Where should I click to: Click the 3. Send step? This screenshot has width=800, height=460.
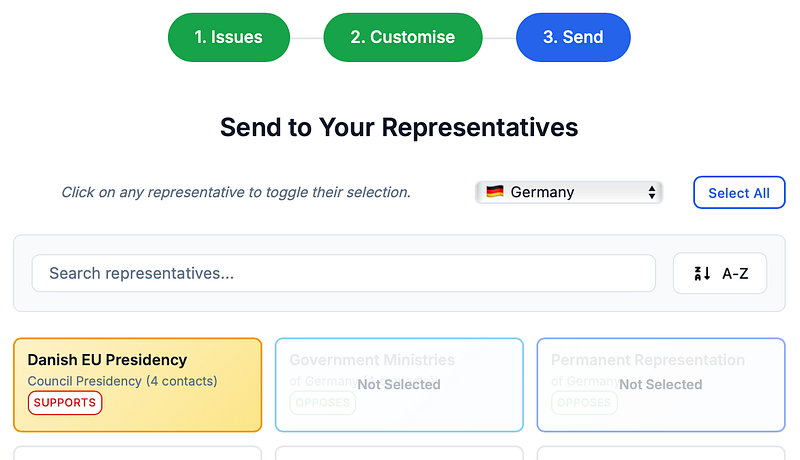[x=573, y=37]
